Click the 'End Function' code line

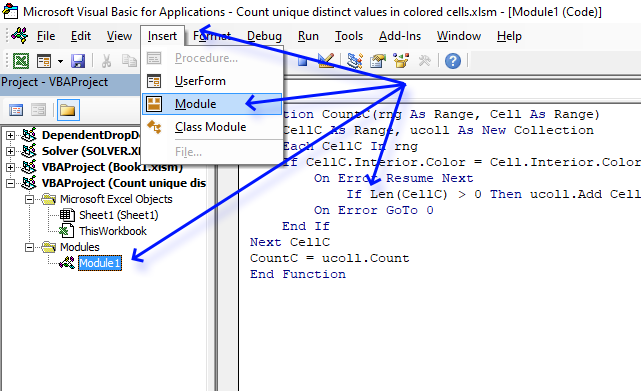coord(298,274)
